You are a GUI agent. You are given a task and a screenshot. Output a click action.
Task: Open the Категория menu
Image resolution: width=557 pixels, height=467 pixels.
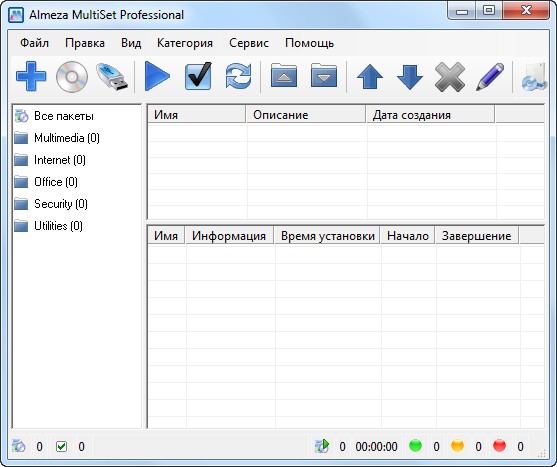(185, 43)
